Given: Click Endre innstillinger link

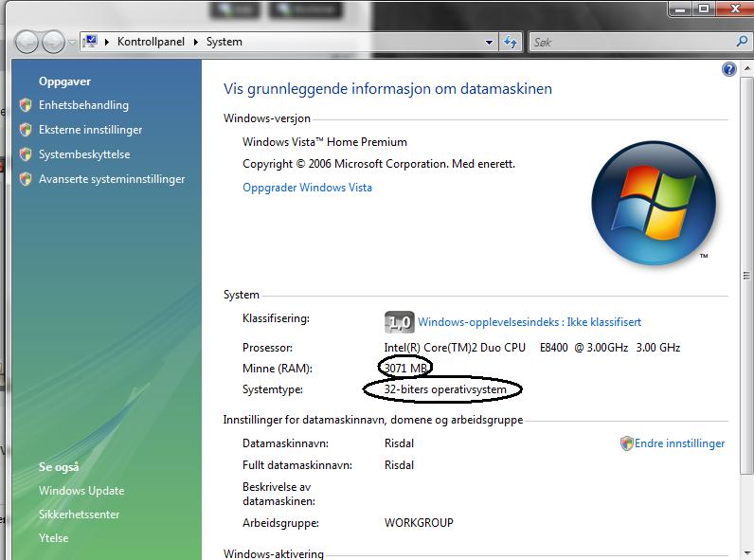Looking at the screenshot, I should coord(679,443).
